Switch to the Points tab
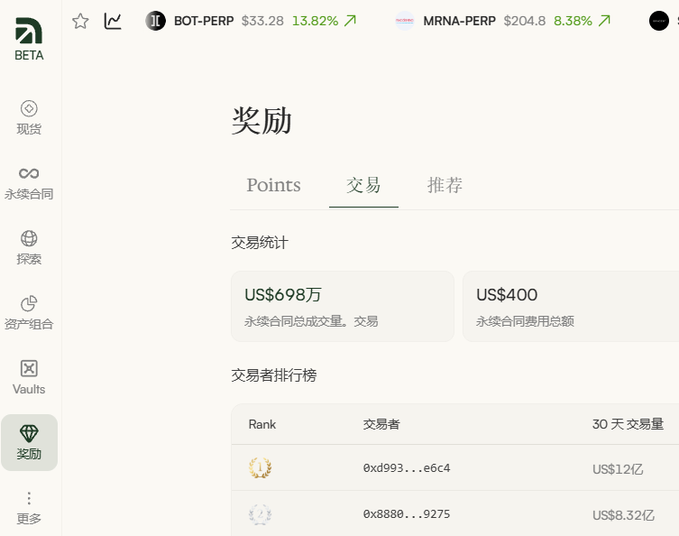 273,185
